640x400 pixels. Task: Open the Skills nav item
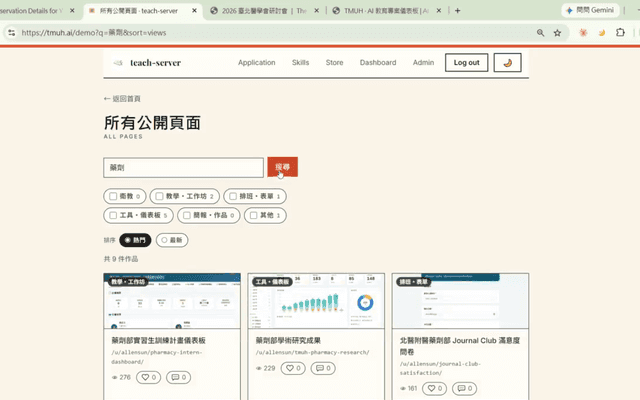pos(300,62)
